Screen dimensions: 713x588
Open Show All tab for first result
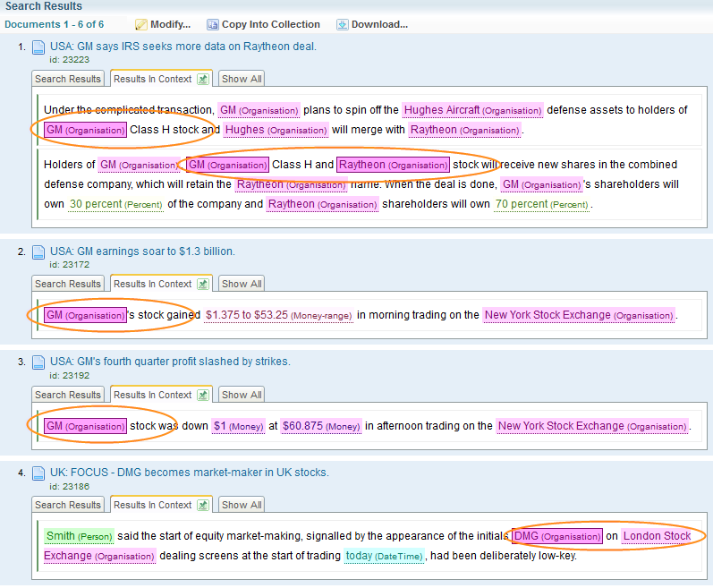click(242, 80)
